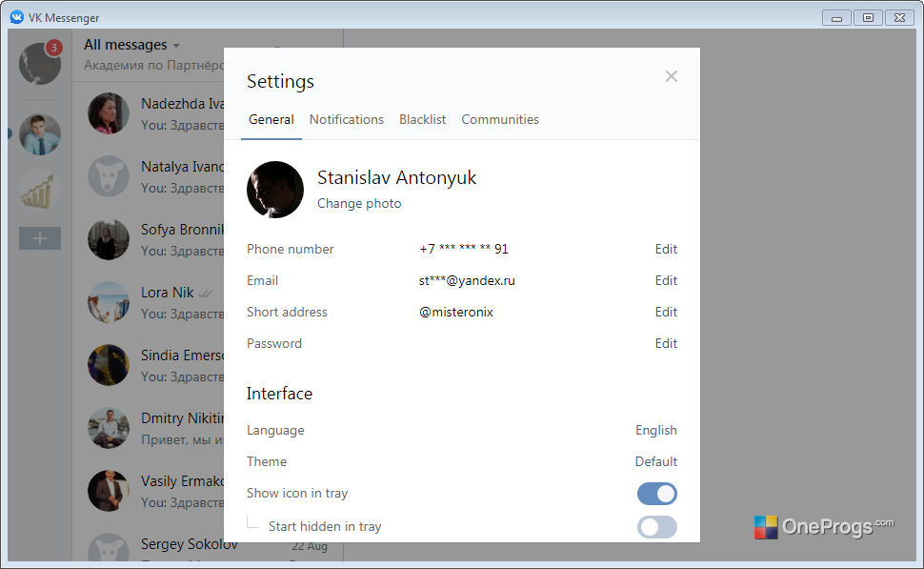Click VK Messenger logo in title bar
This screenshot has height=569, width=924.
pyautogui.click(x=17, y=17)
